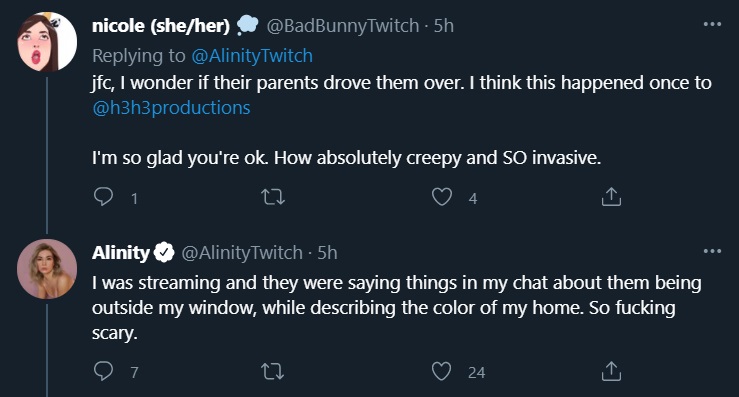The width and height of the screenshot is (739, 397).
Task: Open the 5h timestamp on Alinity's tweet
Action: (x=327, y=253)
